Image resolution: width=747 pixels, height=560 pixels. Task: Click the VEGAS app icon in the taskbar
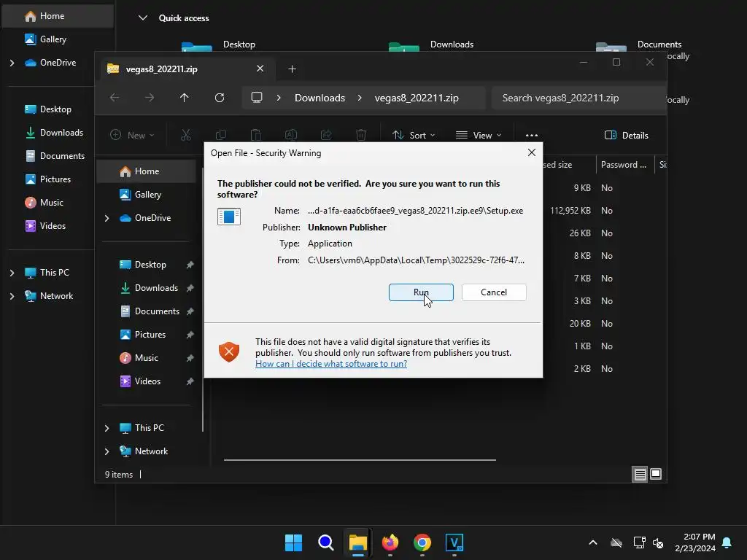(x=454, y=542)
